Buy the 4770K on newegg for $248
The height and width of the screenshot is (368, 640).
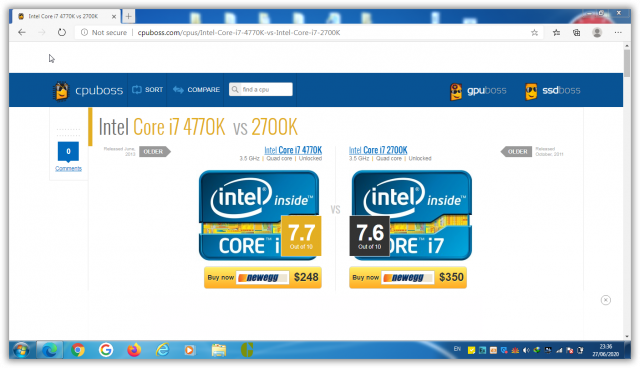(x=263, y=277)
